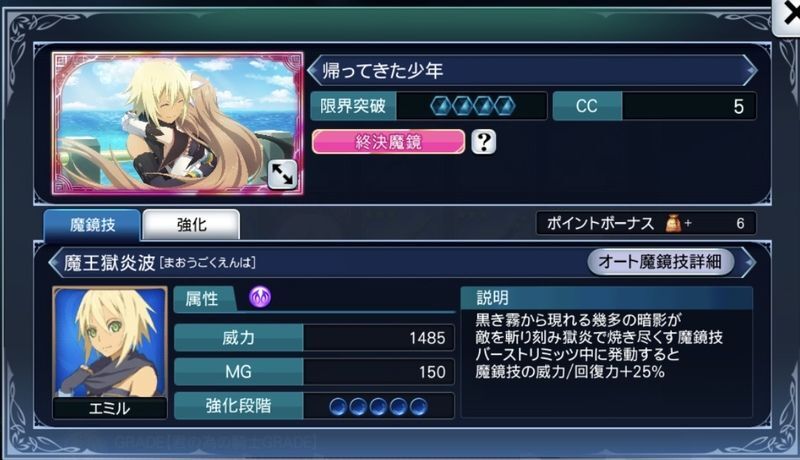Switch to the 魔鏡技 tab
This screenshot has height=460, width=800.
click(92, 224)
